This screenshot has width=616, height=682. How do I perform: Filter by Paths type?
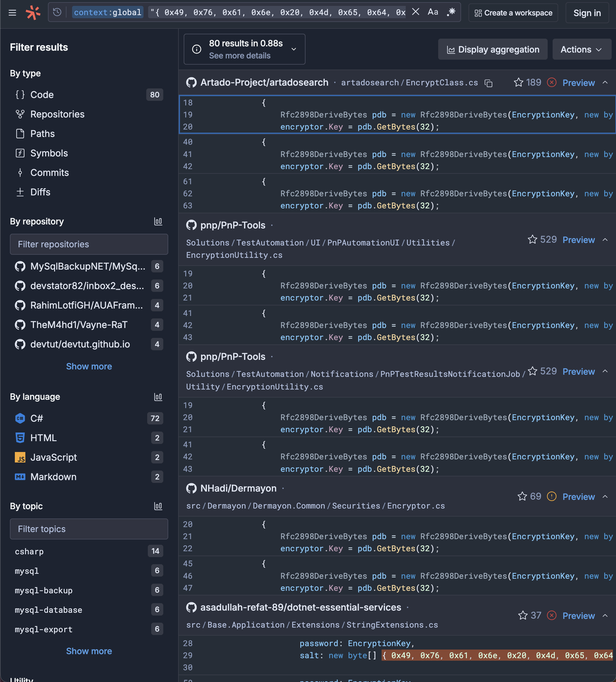click(89, 134)
